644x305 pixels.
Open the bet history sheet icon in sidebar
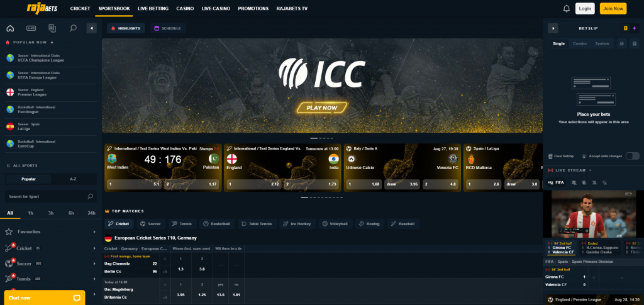coord(52,28)
